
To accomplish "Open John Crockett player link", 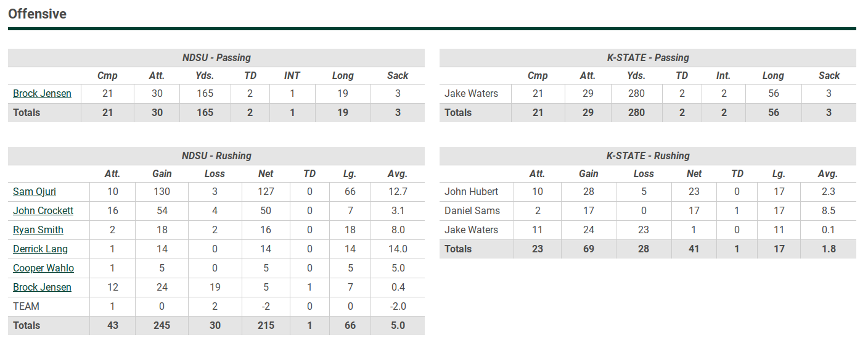I will (43, 211).
